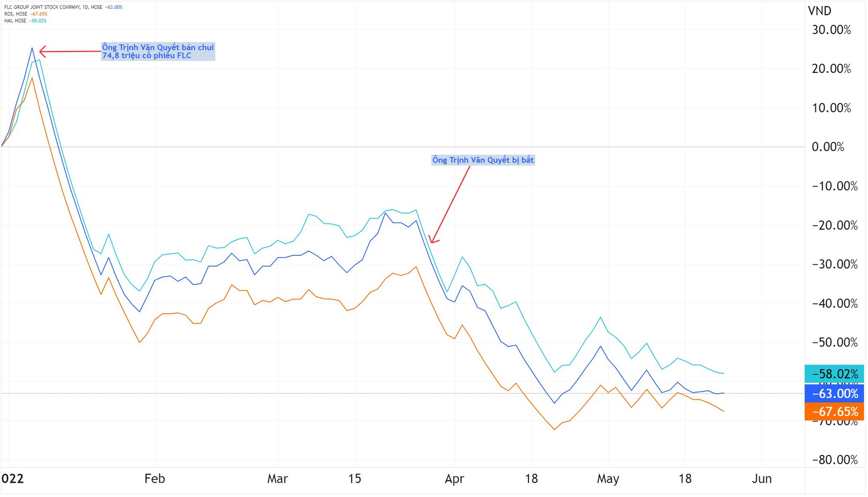
Task: Click the 0.00% axis label
Action: (829, 147)
